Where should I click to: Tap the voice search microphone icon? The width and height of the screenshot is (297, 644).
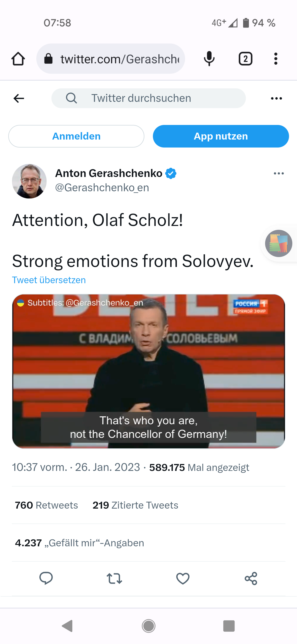(x=209, y=59)
